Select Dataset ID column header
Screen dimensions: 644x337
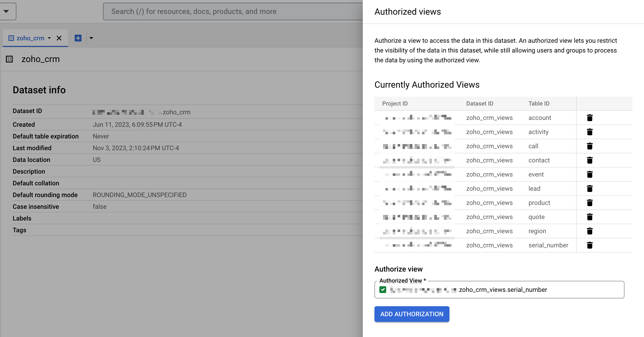(479, 104)
